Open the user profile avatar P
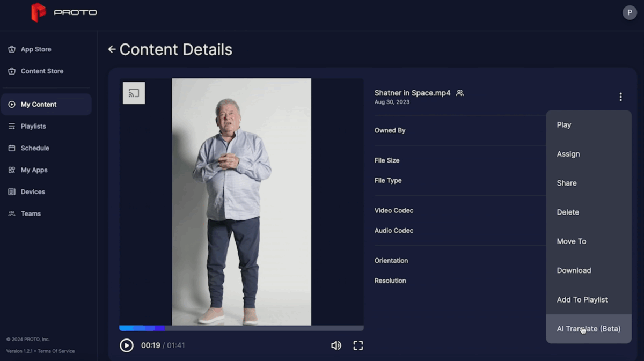This screenshot has height=361, width=644. coord(630,12)
